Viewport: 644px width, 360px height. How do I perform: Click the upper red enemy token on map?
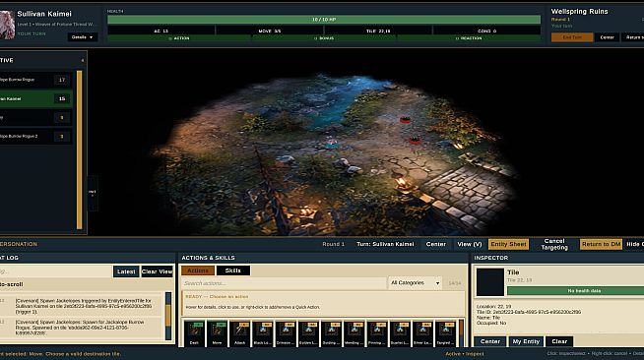(406, 119)
